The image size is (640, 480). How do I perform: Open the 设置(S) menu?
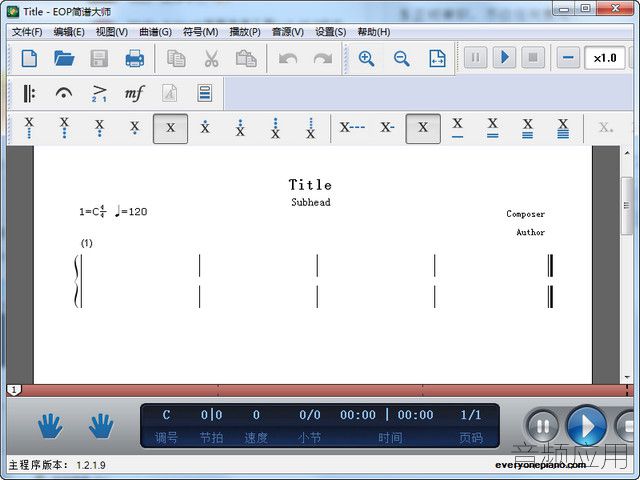click(331, 32)
